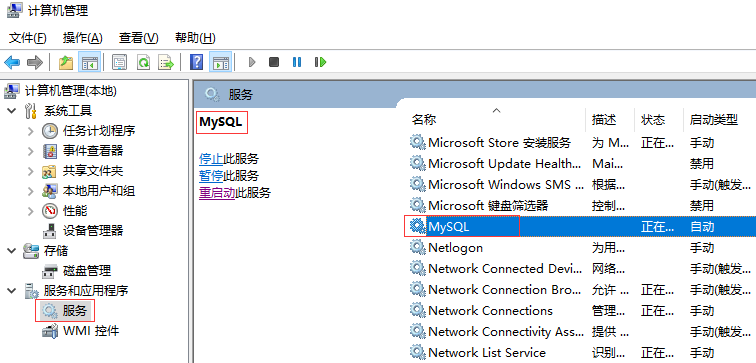The width and height of the screenshot is (756, 363).
Task: Expand the 本地用户和组 node arrow
Action: pyautogui.click(x=31, y=191)
